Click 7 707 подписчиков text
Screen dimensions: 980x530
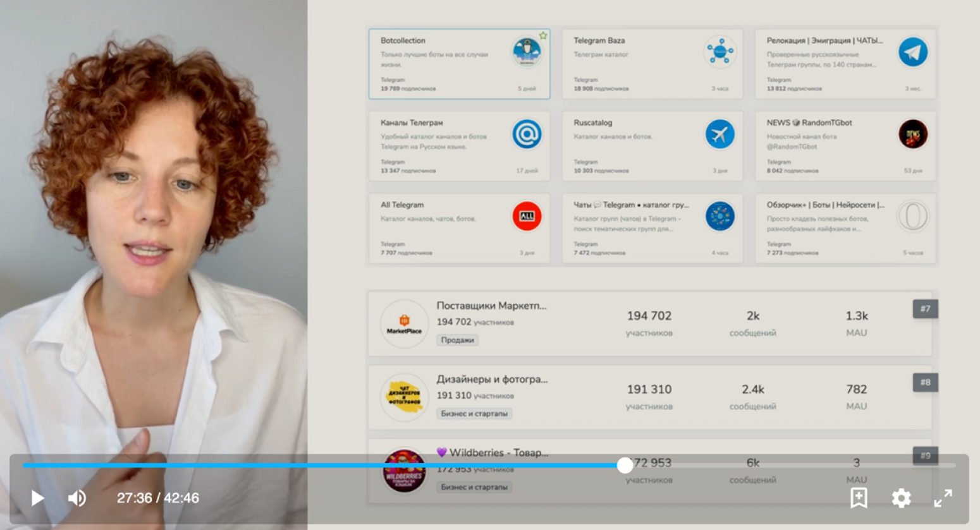(406, 253)
